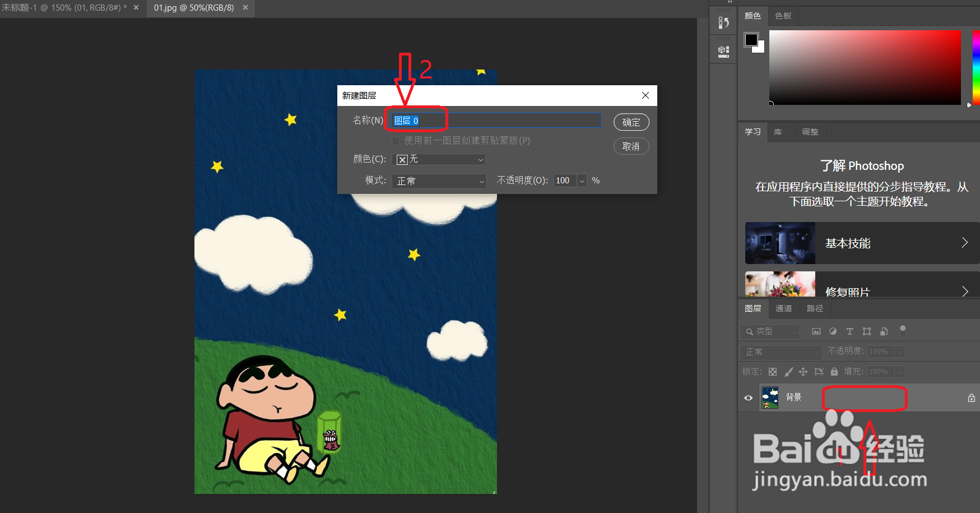This screenshot has height=513, width=980.
Task: Click the 基本技能 tutorial thumbnail
Action: click(780, 243)
